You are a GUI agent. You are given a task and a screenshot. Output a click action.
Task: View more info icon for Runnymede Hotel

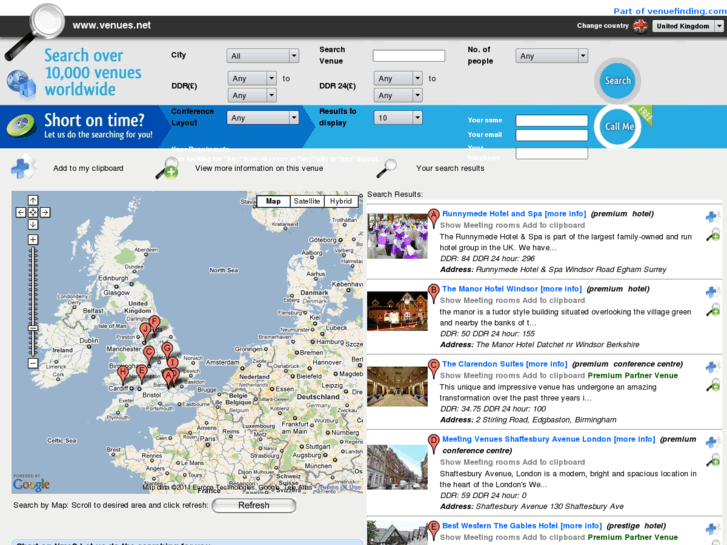(x=713, y=236)
